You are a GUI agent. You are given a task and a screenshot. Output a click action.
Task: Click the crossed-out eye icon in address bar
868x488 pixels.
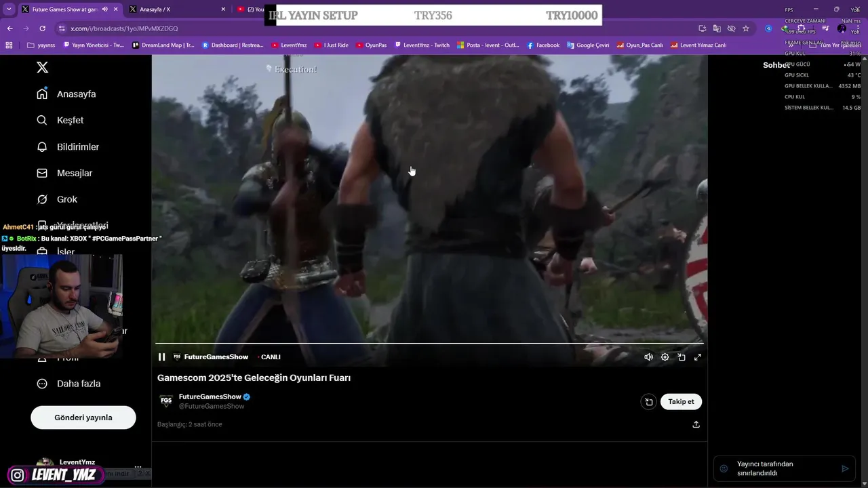[x=731, y=28]
